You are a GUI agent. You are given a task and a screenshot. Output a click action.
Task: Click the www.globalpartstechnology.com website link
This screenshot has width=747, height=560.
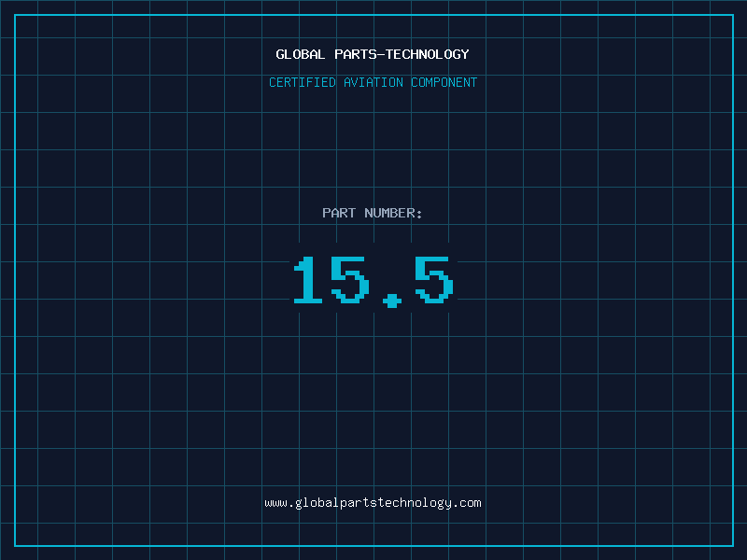(x=373, y=503)
